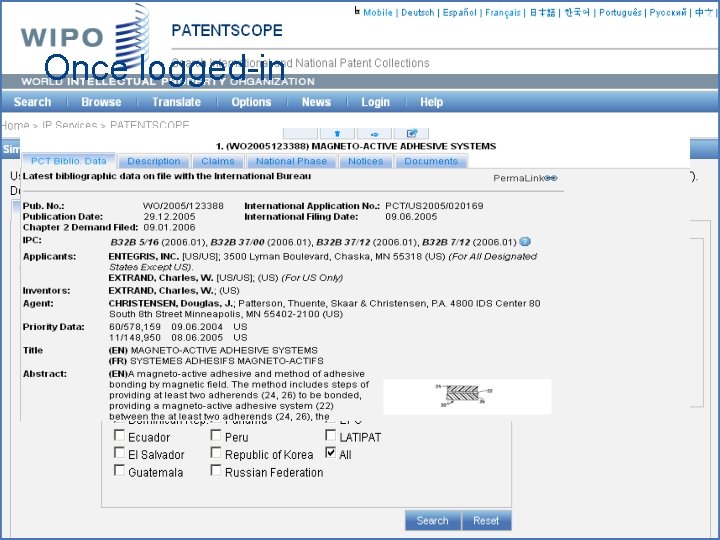
Task: Switch to the Documents tab
Action: (x=431, y=161)
